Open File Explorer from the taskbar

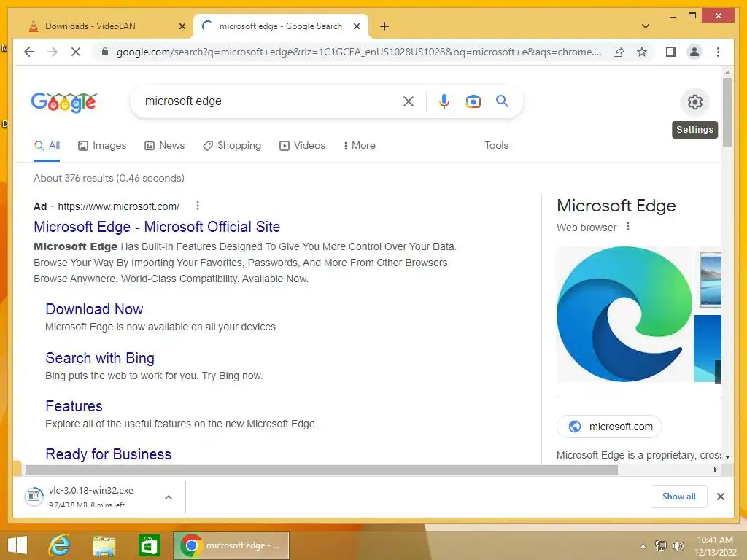(x=104, y=545)
